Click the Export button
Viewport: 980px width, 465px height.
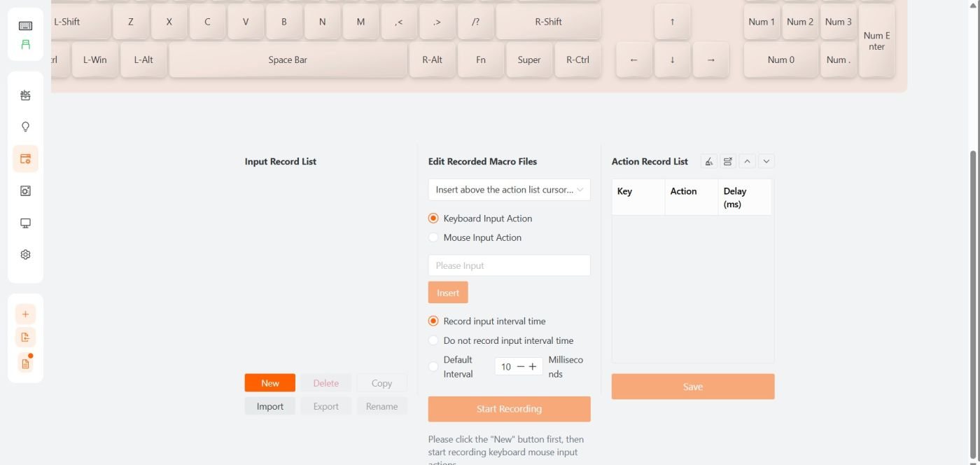tap(326, 406)
